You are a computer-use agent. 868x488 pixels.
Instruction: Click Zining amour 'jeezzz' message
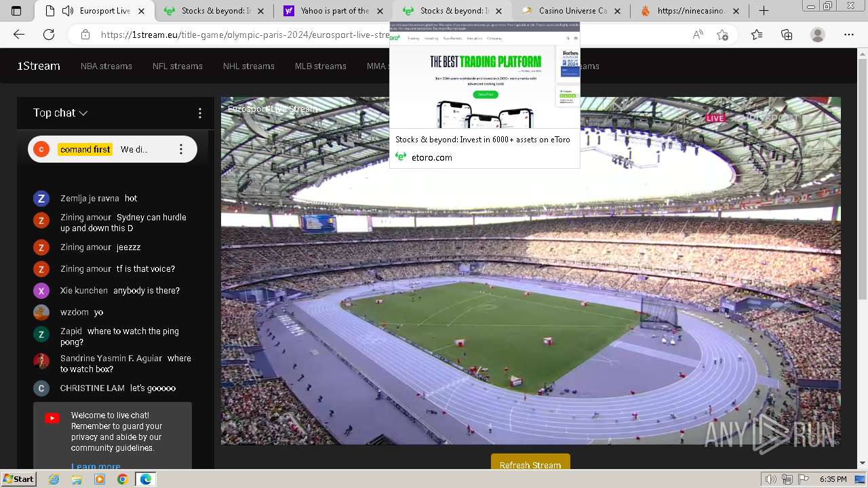pyautogui.click(x=100, y=247)
